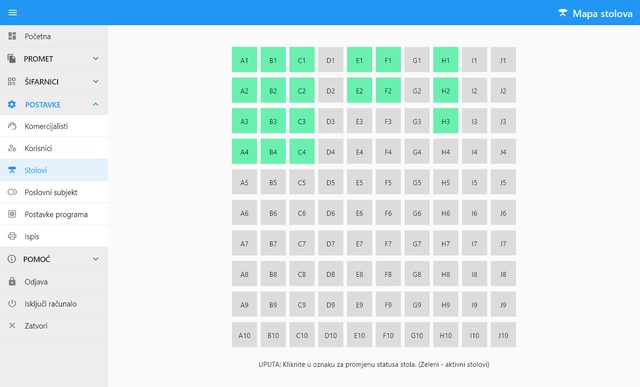Activate table H4

pos(446,151)
